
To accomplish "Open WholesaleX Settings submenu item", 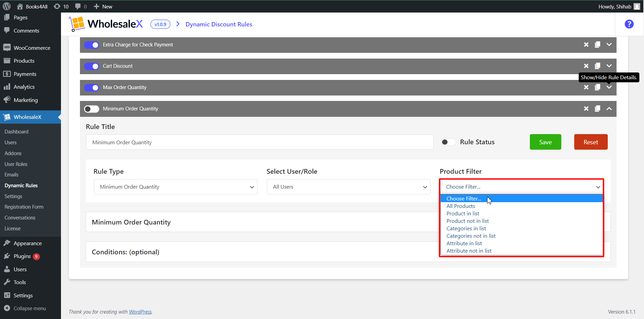I will tap(14, 196).
